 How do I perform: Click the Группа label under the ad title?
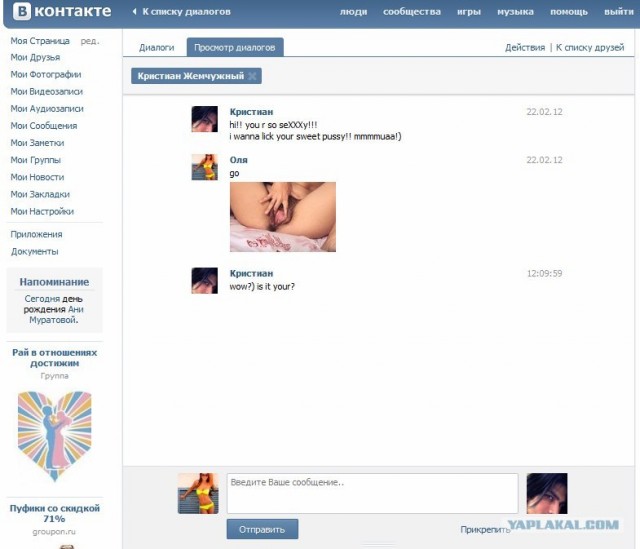click(54, 376)
